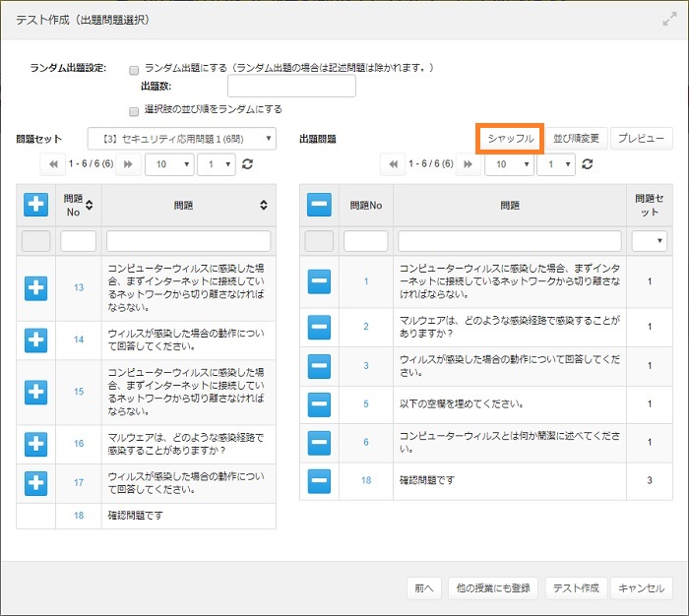Click the add-all plus icon in left table header
Viewport: 689px width, 616px height.
point(35,205)
